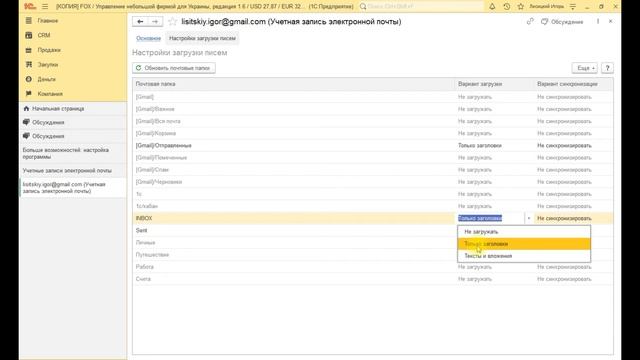Screen dimensions: 640x360
Task: Click the Почтовая папка column header
Action: [x=294, y=84]
